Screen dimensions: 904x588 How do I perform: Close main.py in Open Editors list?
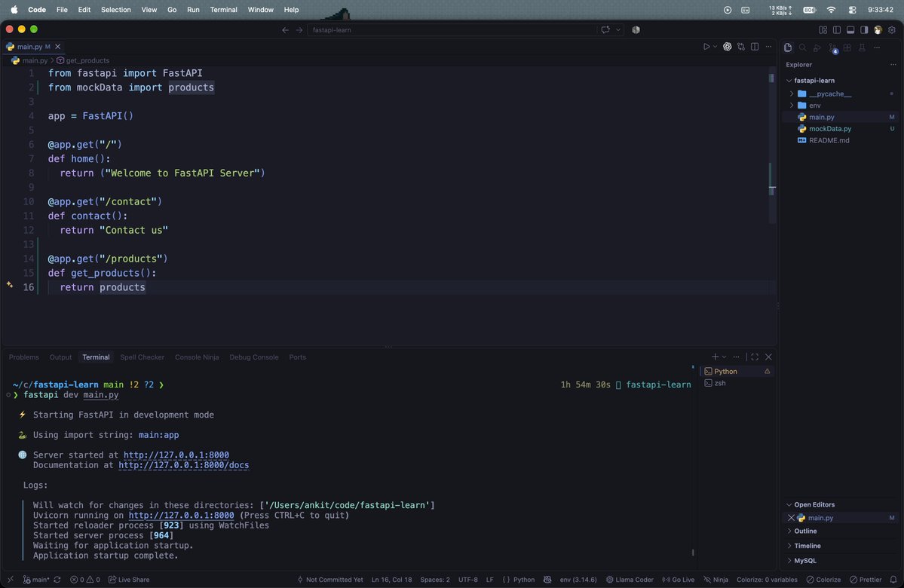791,518
